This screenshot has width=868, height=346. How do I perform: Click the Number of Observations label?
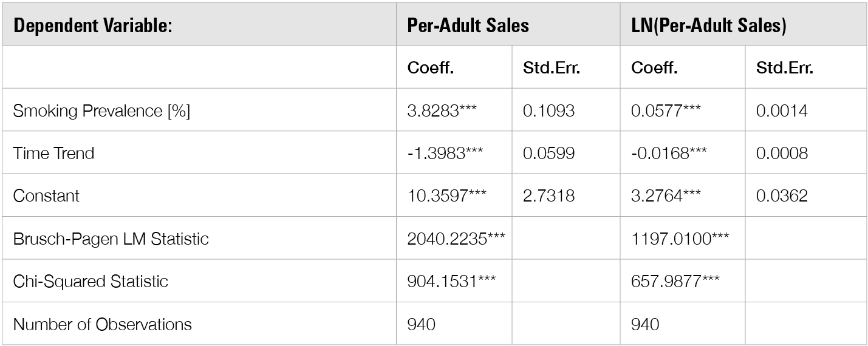click(x=102, y=324)
